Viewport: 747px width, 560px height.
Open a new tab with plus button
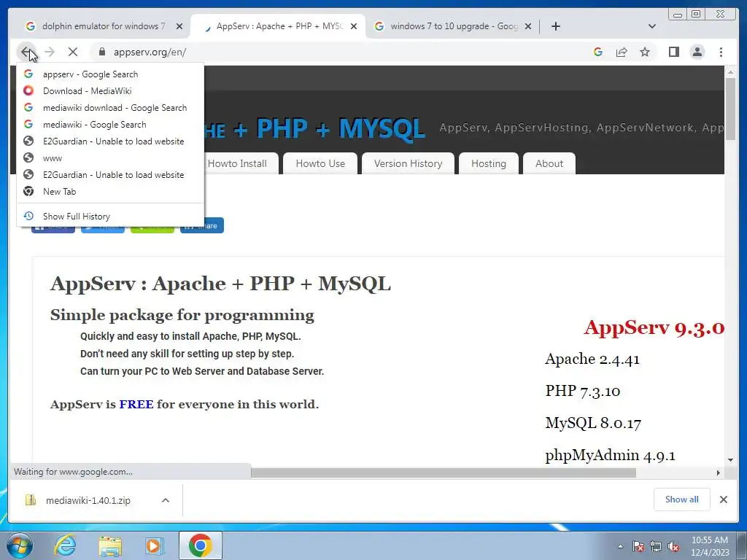[555, 26]
